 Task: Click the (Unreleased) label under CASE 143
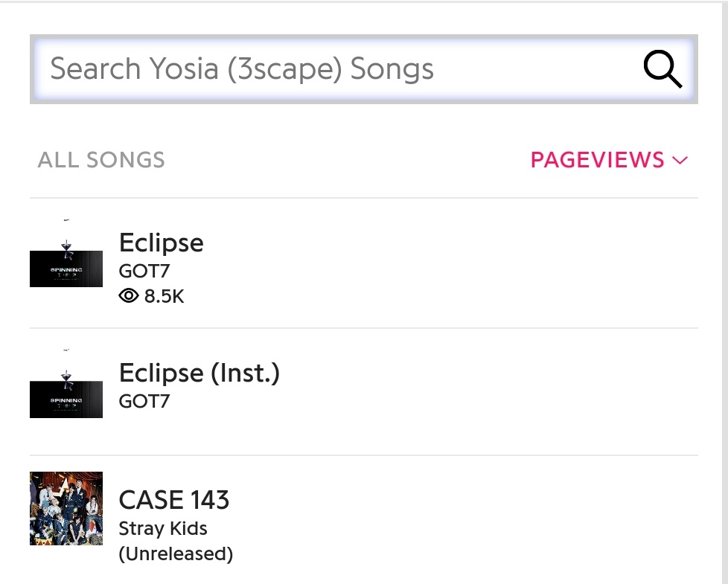pos(176,553)
